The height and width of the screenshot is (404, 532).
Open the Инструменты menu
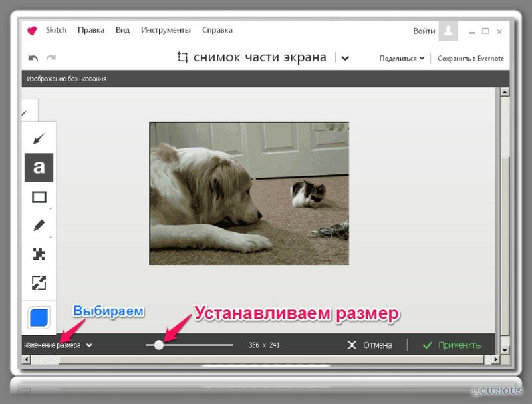(166, 30)
